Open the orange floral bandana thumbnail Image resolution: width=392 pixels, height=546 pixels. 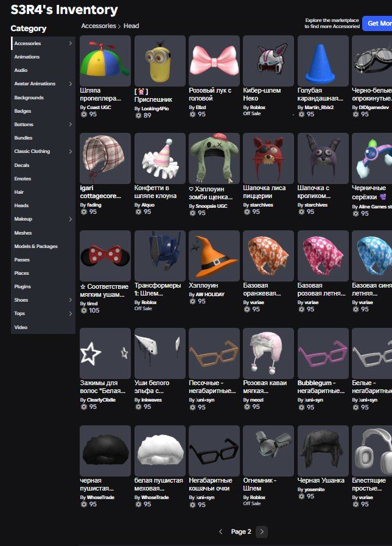(x=268, y=255)
